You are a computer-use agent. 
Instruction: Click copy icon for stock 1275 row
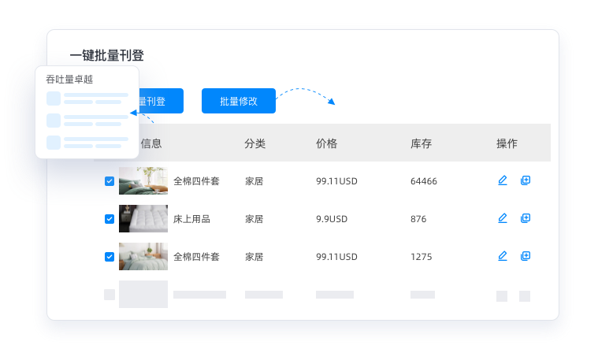526,256
